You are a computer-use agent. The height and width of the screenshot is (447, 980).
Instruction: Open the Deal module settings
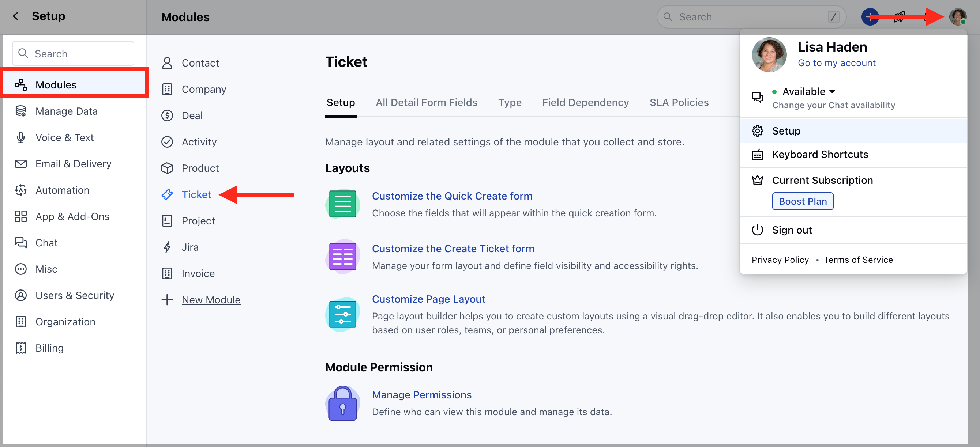192,115
